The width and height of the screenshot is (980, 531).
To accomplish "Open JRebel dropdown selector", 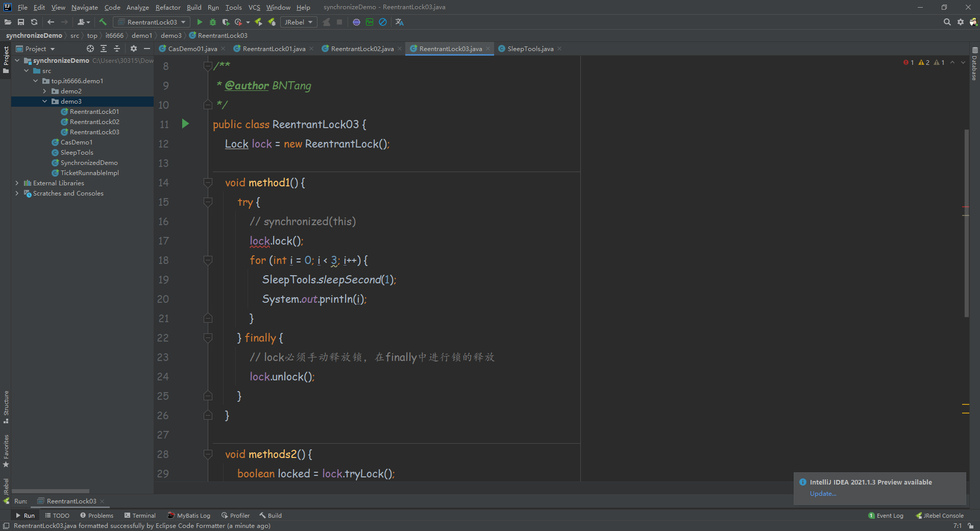I will pos(298,22).
